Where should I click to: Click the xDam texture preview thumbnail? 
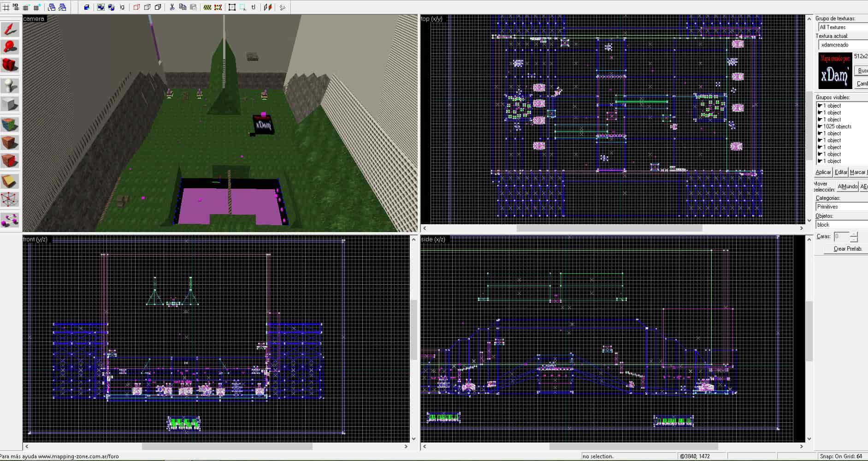point(835,71)
